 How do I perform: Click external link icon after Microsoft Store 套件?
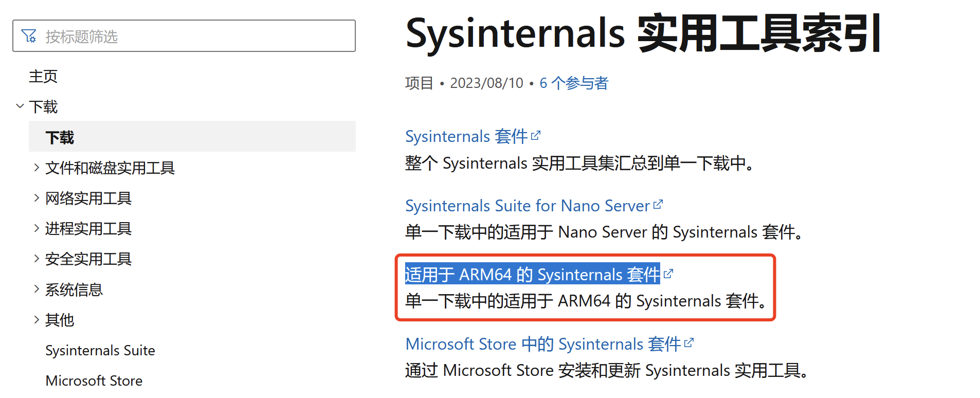689,343
